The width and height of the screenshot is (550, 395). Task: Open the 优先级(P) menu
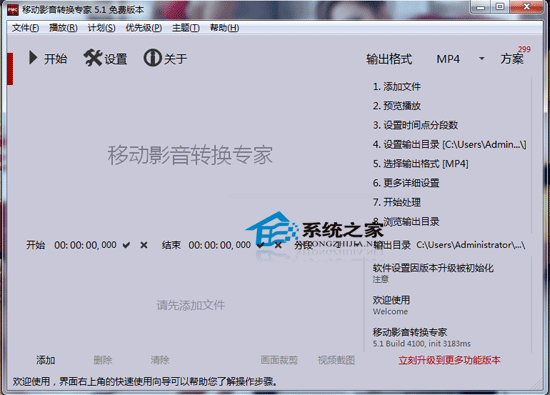click(144, 28)
